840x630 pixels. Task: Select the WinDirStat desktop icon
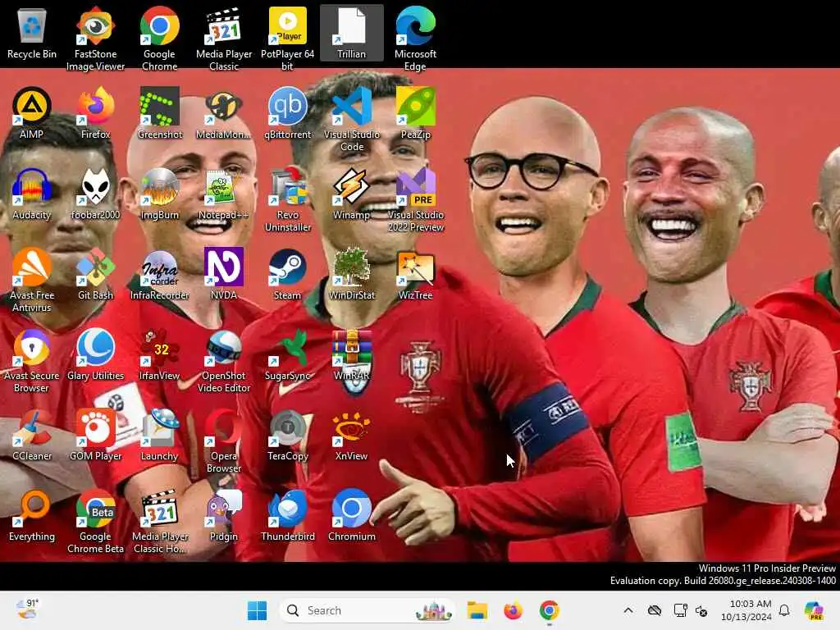tap(351, 274)
